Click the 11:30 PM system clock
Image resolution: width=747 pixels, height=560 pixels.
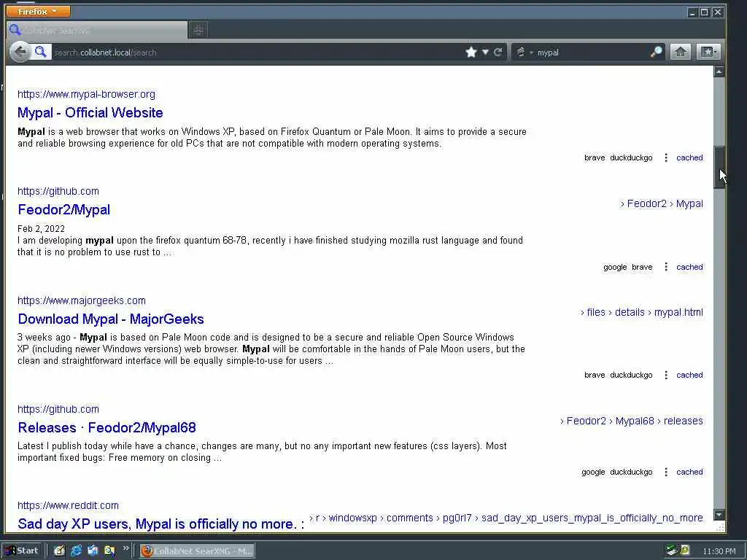(719, 551)
